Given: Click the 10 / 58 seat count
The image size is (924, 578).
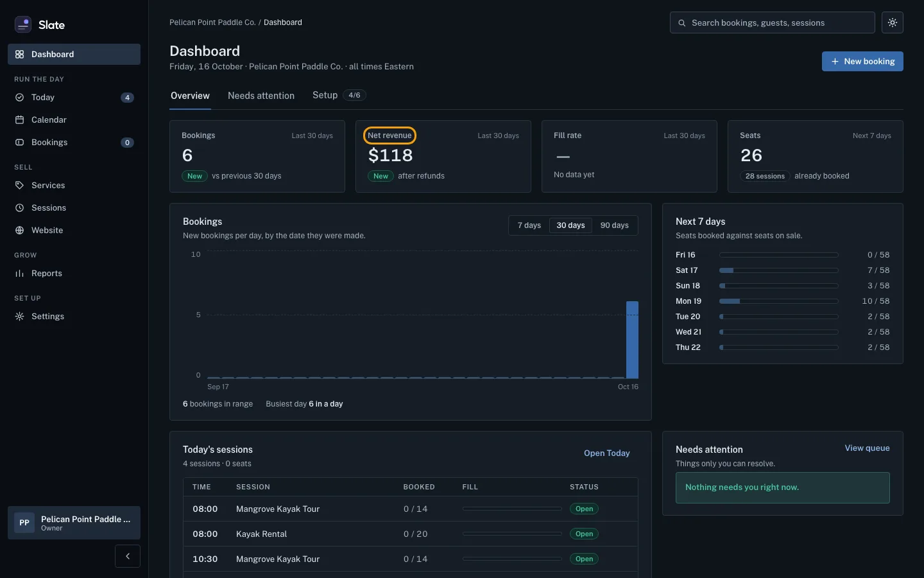Looking at the screenshot, I should [875, 301].
